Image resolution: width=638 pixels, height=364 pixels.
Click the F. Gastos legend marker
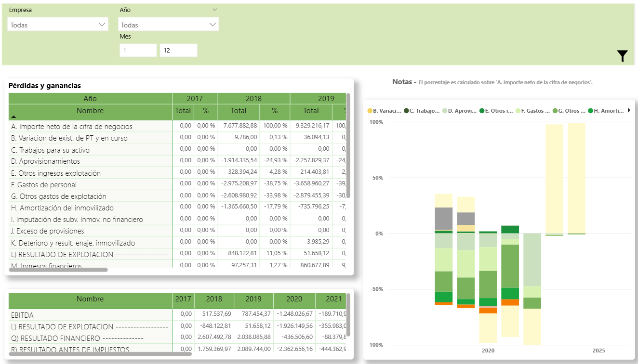(x=518, y=111)
